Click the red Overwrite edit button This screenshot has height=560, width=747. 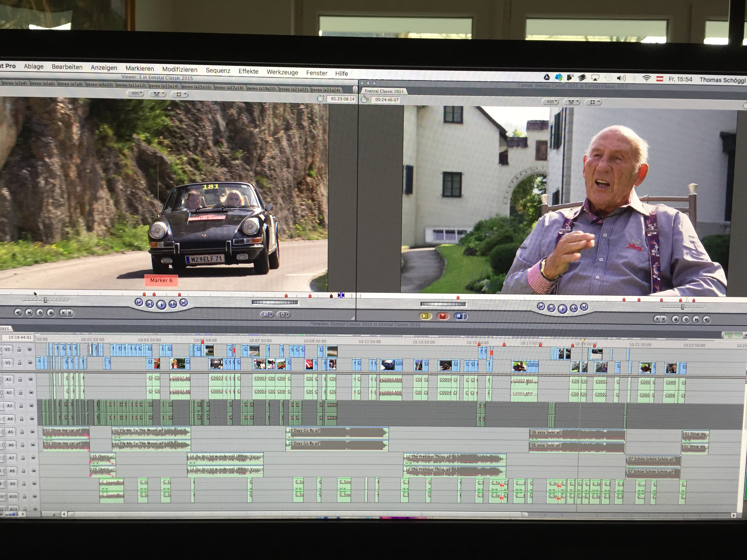442,316
